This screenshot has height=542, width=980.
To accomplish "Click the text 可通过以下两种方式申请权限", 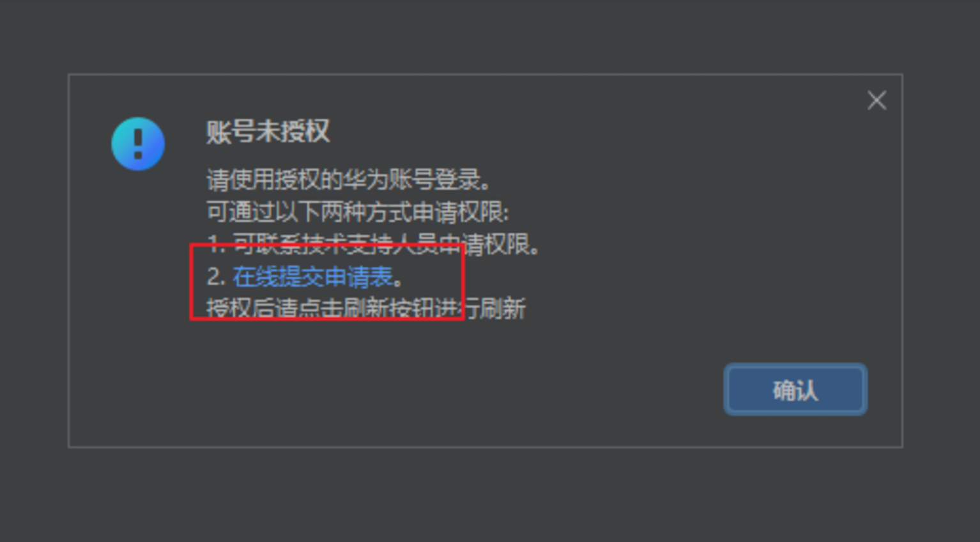I will pyautogui.click(x=358, y=212).
